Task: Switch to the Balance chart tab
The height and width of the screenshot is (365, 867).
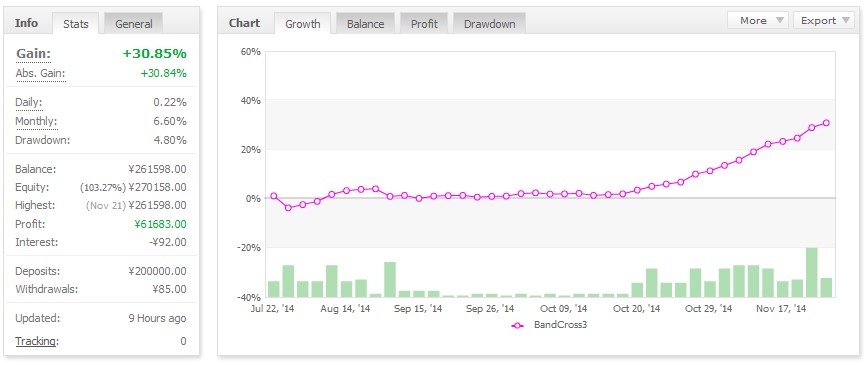Action: pos(365,24)
